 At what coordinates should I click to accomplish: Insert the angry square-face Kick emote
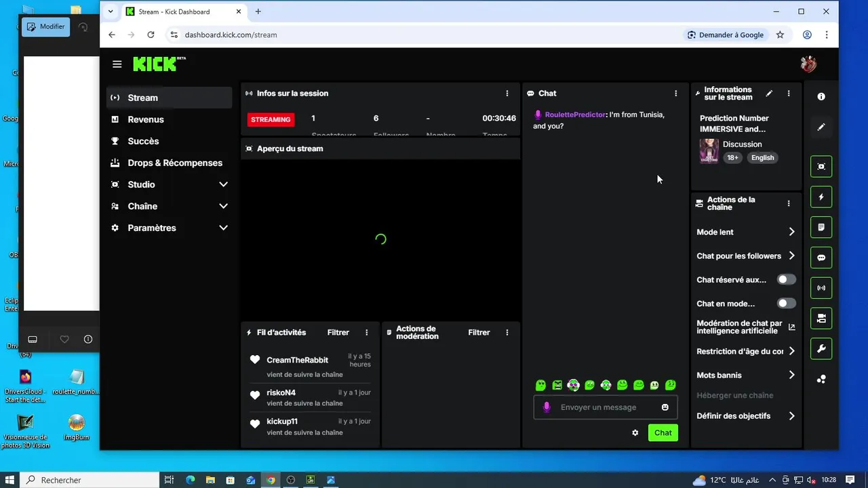(x=557, y=386)
